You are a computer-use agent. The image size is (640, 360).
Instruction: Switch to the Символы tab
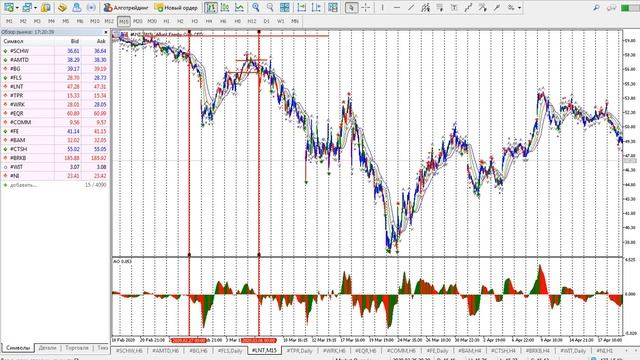click(18, 348)
